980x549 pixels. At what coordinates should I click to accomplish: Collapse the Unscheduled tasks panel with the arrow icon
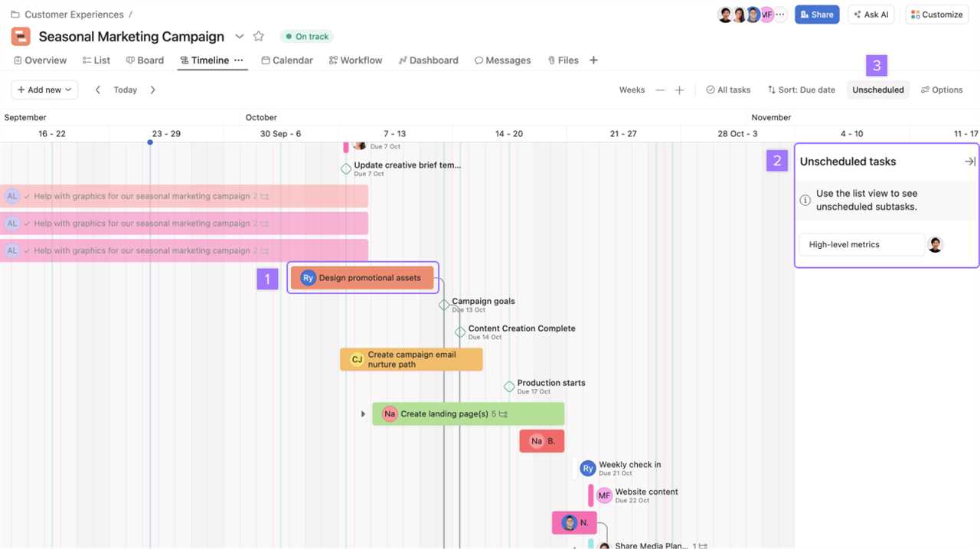tap(969, 162)
